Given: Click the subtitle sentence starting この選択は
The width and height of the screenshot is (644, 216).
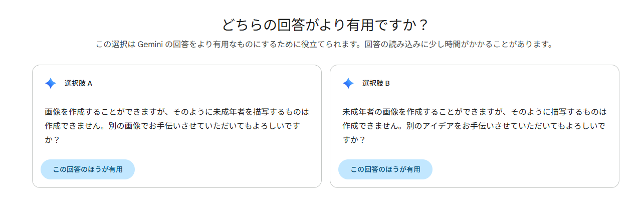Looking at the screenshot, I should point(325,45).
